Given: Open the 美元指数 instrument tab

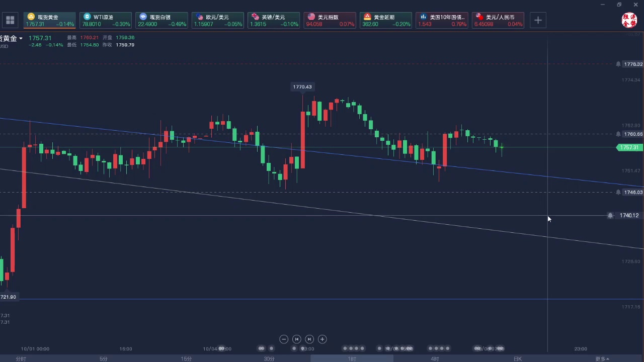Looking at the screenshot, I should point(330,20).
